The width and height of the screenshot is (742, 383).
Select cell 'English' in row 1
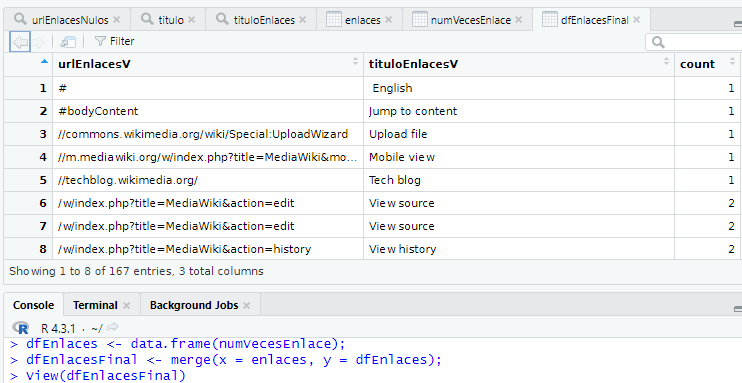tap(519, 88)
